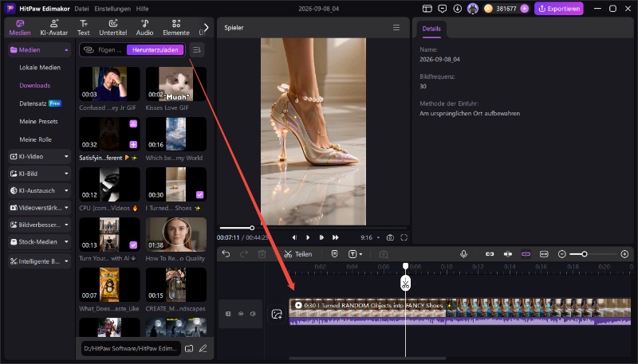Click the player progress slider handle
This screenshot has height=364, width=638.
point(252,228)
